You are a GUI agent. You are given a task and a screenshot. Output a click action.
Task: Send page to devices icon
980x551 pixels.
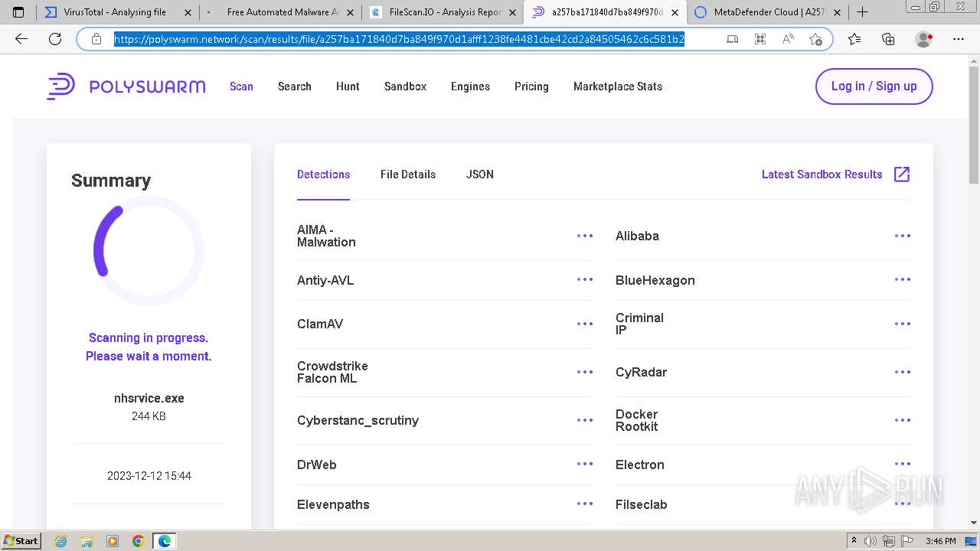click(733, 39)
